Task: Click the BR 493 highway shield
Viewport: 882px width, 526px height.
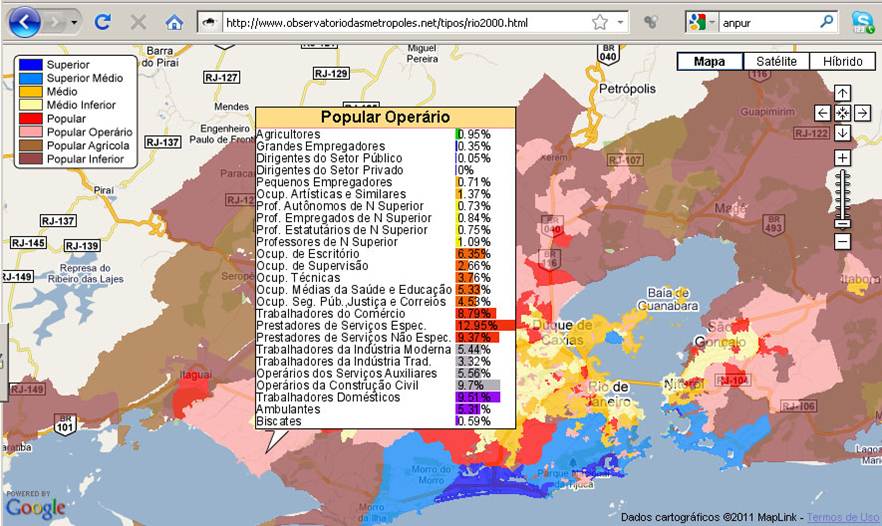Action: (773, 225)
